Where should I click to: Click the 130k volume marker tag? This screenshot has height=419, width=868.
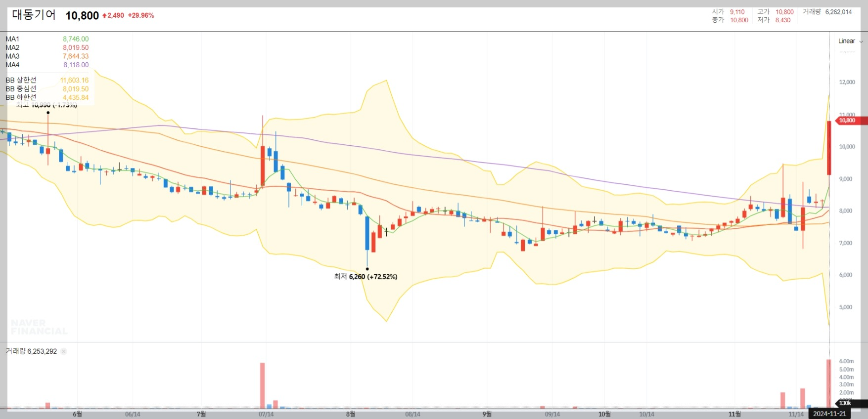tap(852, 403)
